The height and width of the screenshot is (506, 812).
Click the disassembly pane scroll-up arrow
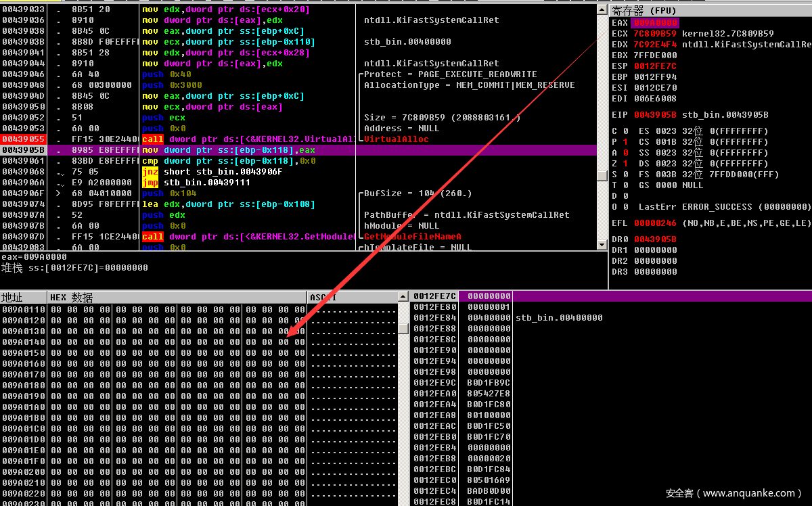click(602, 9)
